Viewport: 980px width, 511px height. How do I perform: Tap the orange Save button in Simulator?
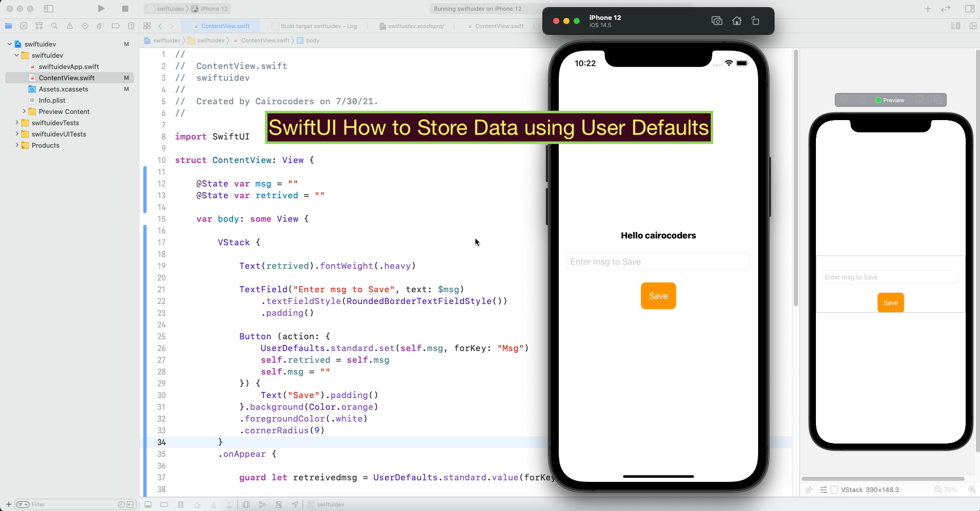pyautogui.click(x=658, y=296)
